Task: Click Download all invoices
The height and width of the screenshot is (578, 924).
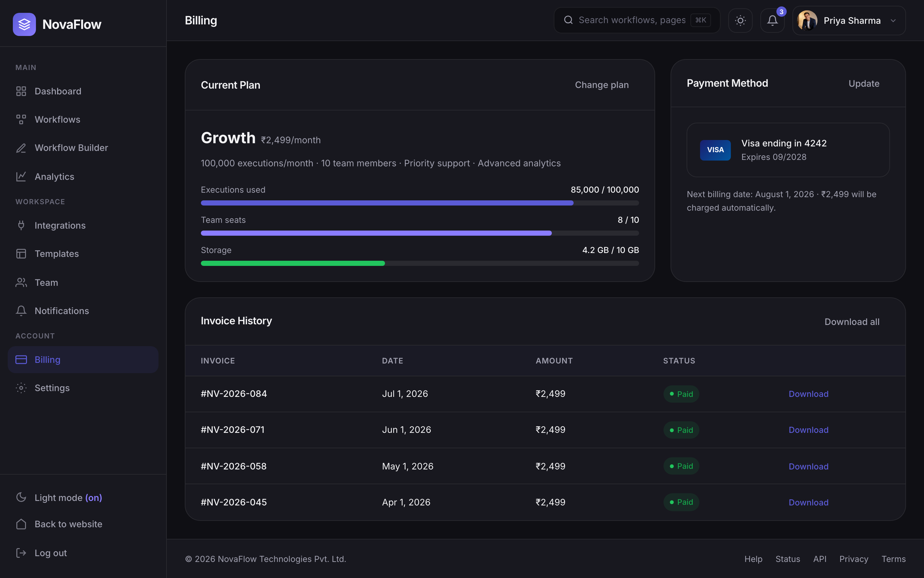Action: click(x=852, y=322)
